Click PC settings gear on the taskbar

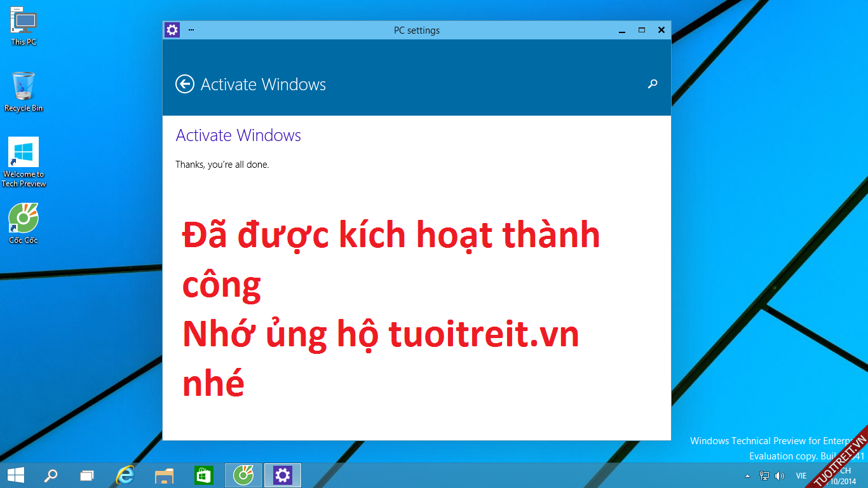click(x=283, y=475)
